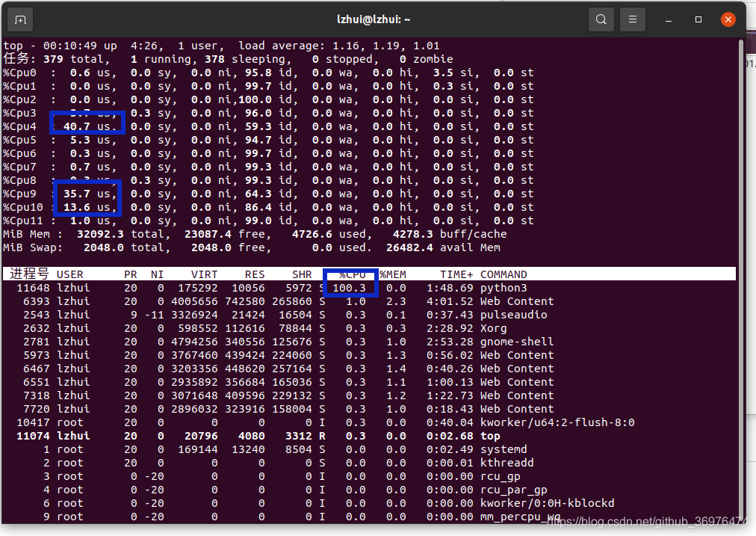Click the load average 1.16 value
The height and width of the screenshot is (536, 756).
tap(346, 46)
